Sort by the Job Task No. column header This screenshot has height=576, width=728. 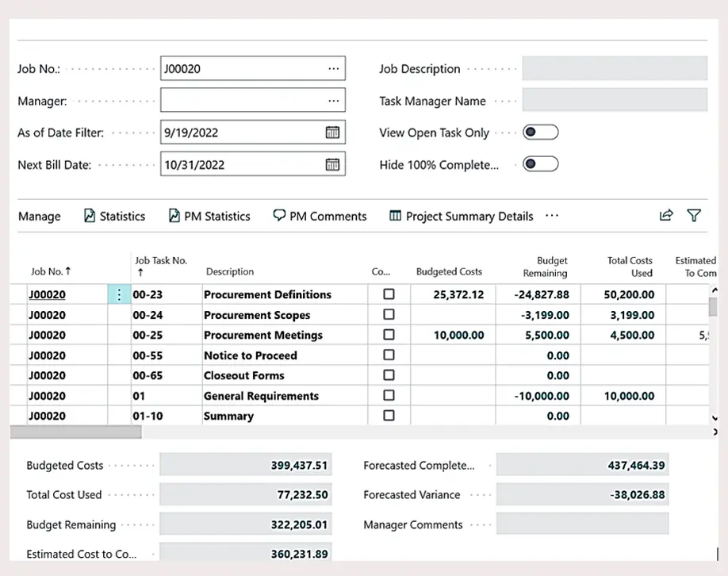(x=161, y=266)
